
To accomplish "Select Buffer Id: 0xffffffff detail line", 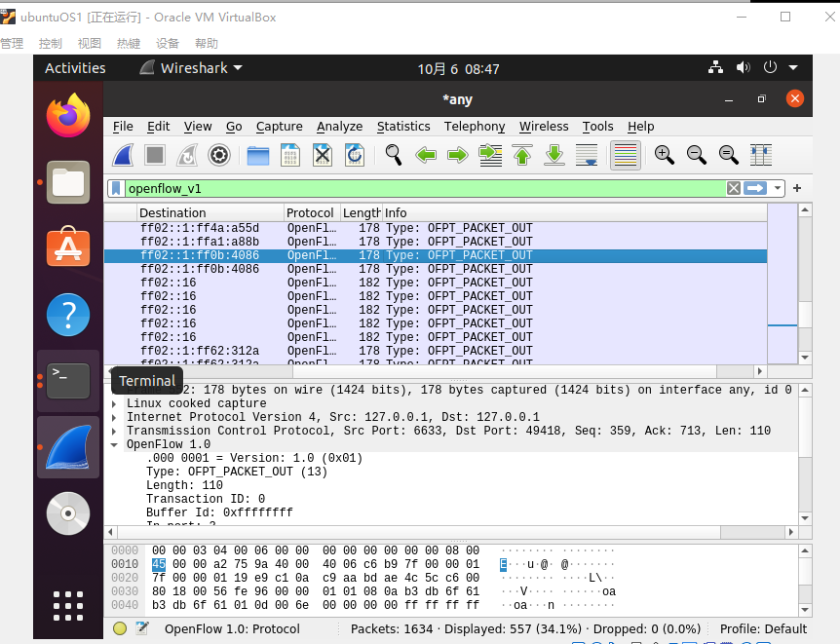I will [x=219, y=512].
